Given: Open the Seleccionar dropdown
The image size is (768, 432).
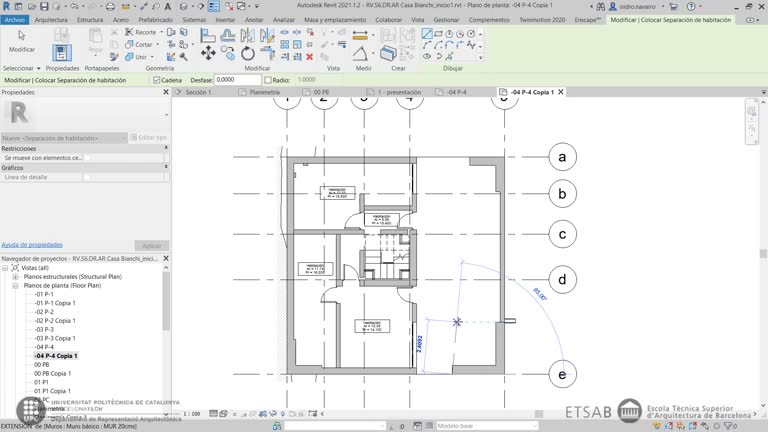Looking at the screenshot, I should coord(20,68).
